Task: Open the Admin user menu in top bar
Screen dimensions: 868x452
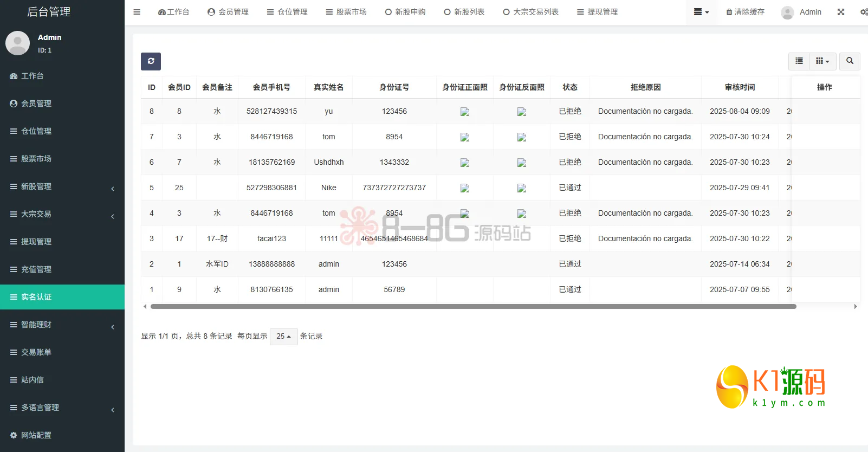Action: pos(801,12)
